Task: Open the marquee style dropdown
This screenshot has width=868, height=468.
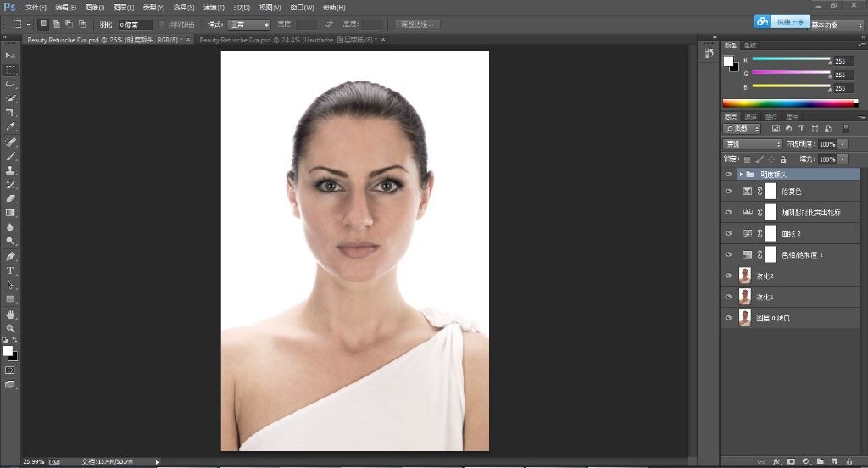Action: [x=248, y=25]
